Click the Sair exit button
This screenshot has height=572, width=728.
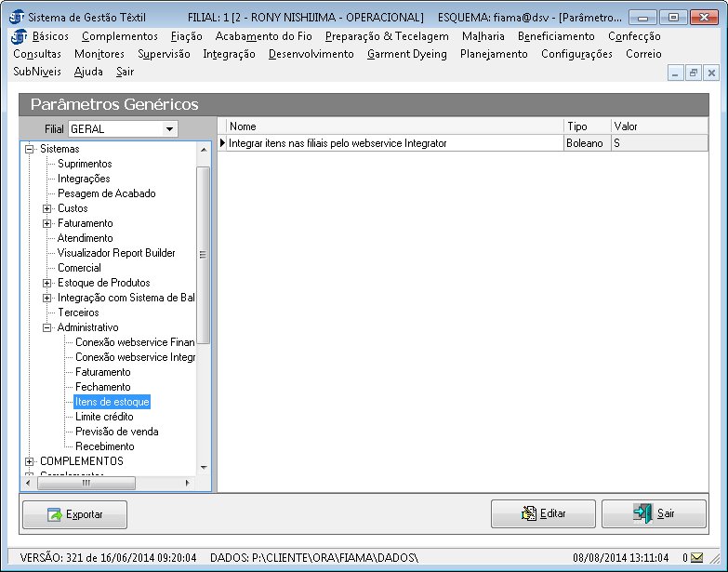[x=654, y=513]
